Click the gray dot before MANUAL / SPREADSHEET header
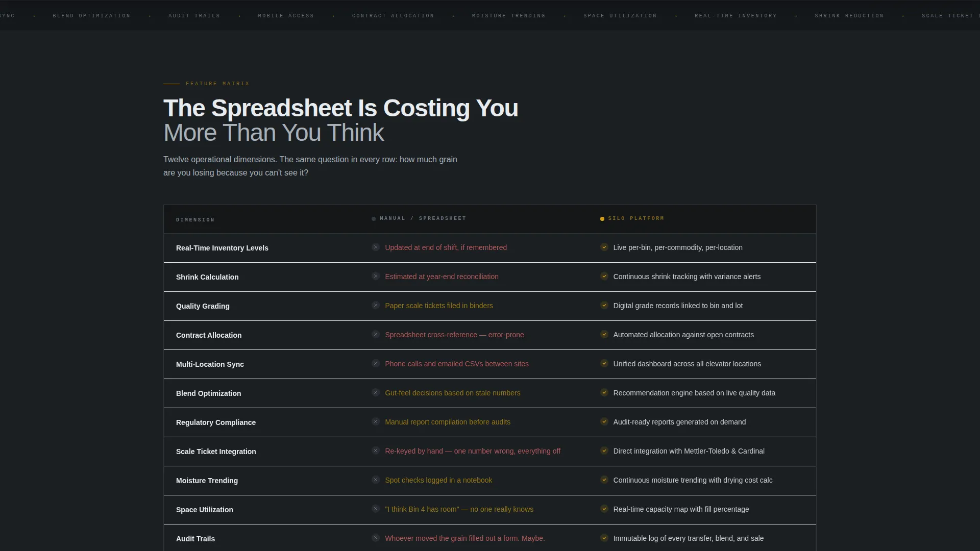 [x=374, y=219]
